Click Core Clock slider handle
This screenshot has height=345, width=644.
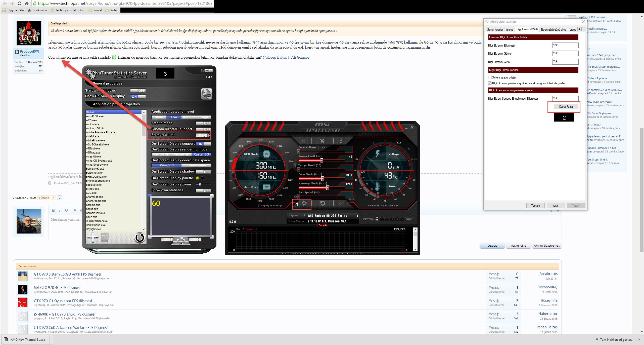coord(322,179)
